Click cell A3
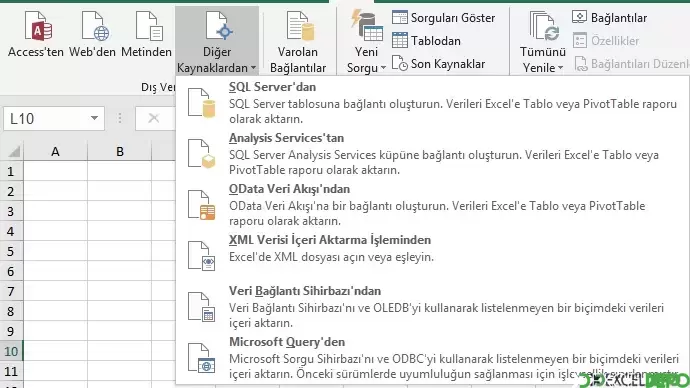The height and width of the screenshot is (388, 690). point(55,211)
